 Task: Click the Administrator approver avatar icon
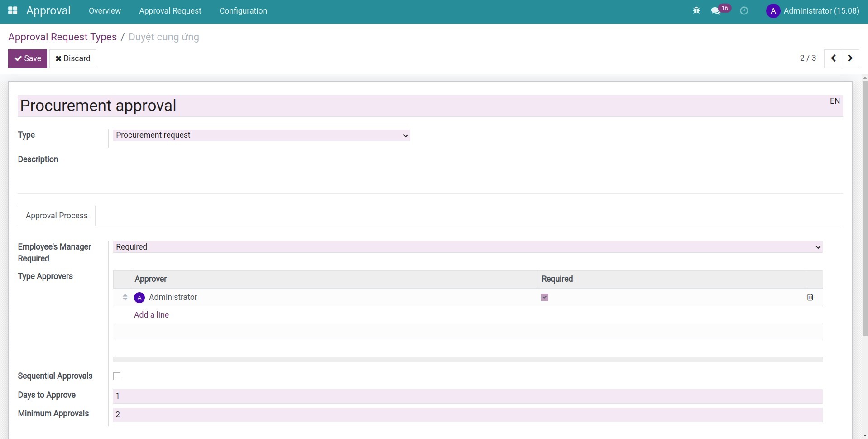coord(139,297)
